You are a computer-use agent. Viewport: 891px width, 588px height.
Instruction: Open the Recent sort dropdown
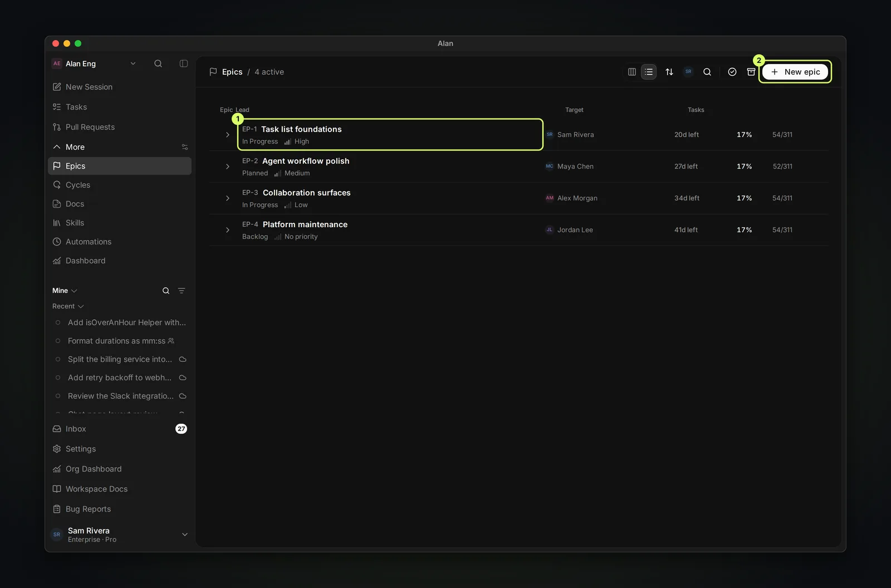[68, 306]
